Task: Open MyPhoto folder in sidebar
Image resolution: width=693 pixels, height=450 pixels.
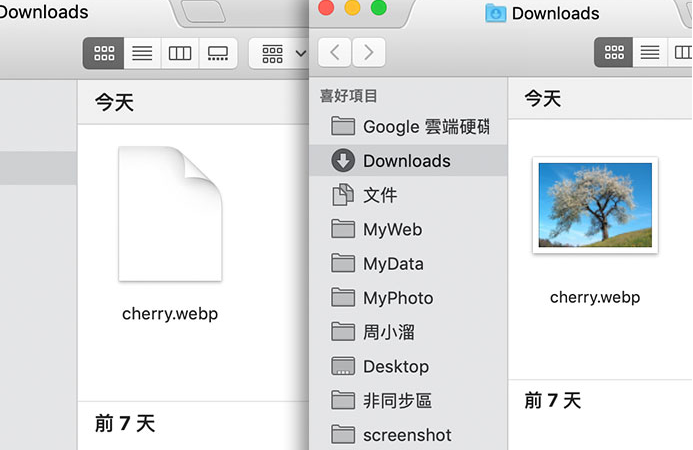Action: (408, 298)
